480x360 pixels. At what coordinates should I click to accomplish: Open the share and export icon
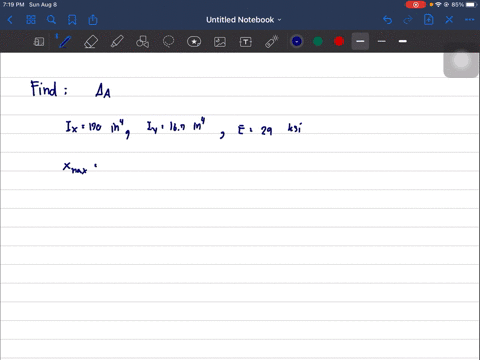(x=93, y=20)
